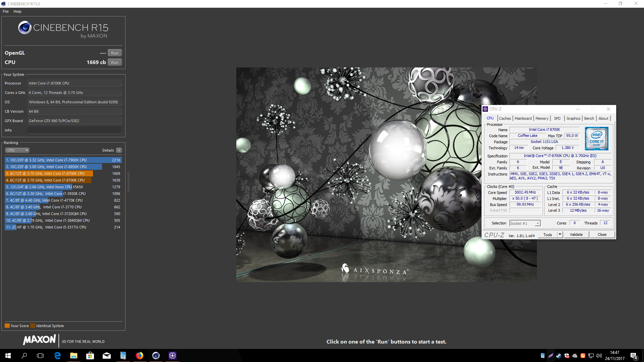The image size is (644, 362).
Task: Click the CPU-Z title bar icon
Action: [x=485, y=109]
